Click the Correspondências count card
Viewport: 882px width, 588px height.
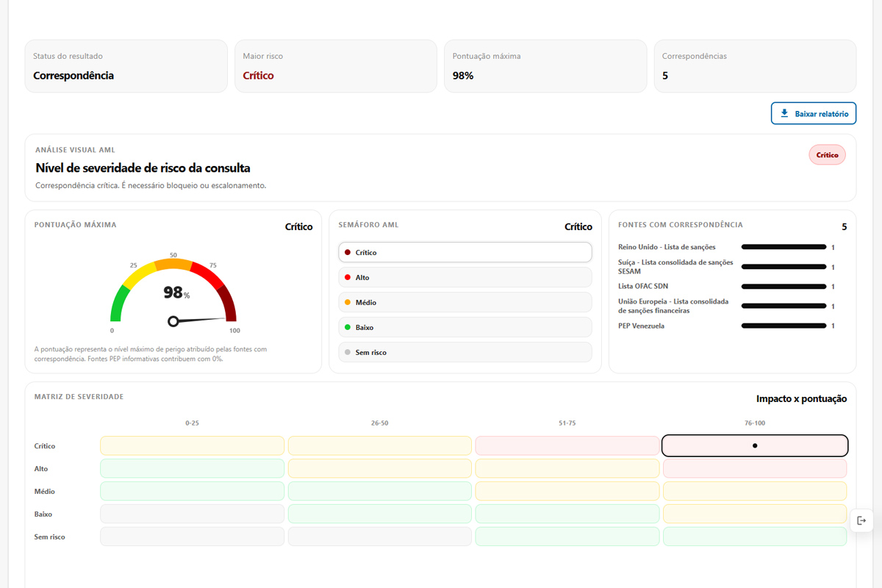[x=755, y=66]
